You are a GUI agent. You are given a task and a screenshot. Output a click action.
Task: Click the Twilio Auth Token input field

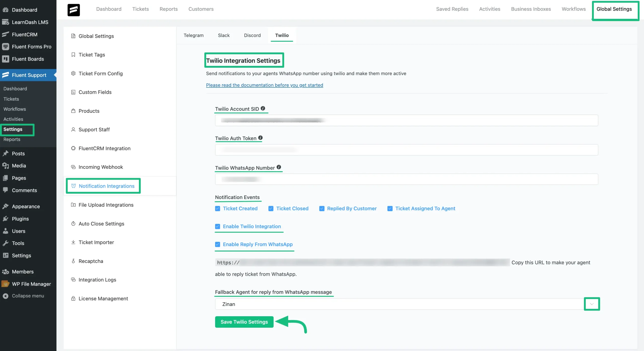(407, 150)
